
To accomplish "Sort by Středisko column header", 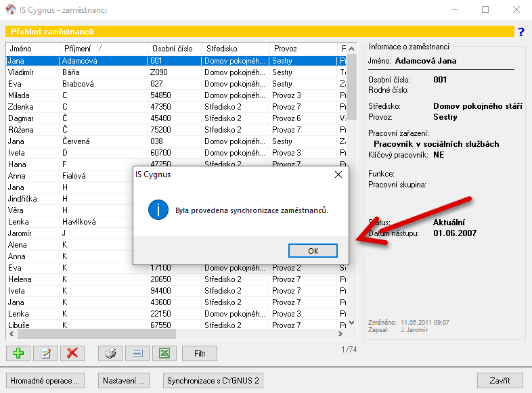I will 236,49.
